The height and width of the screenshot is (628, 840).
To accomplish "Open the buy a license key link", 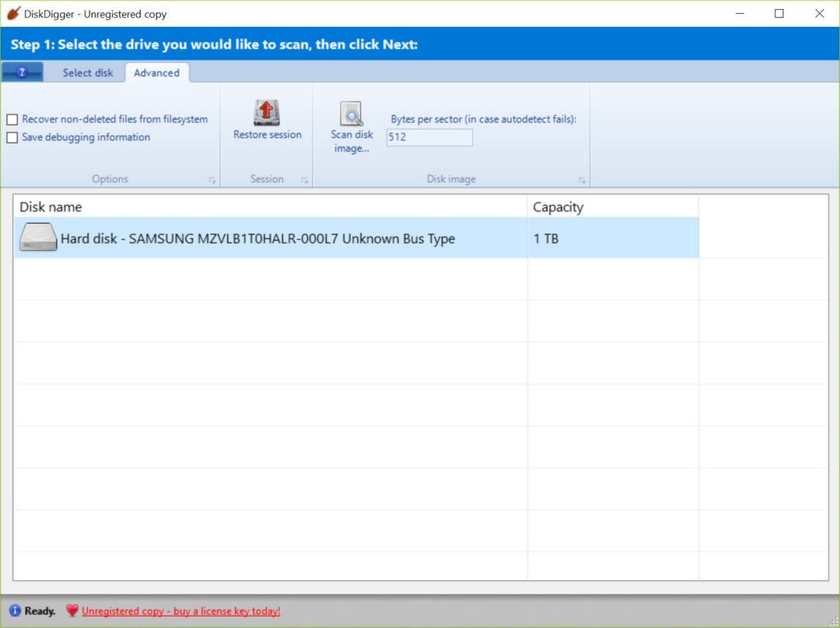I will tap(181, 611).
